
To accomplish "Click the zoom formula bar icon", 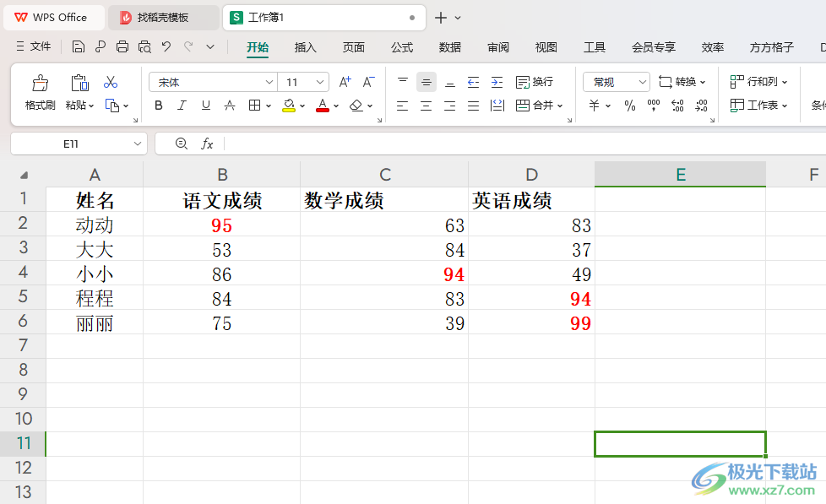I will [x=182, y=144].
